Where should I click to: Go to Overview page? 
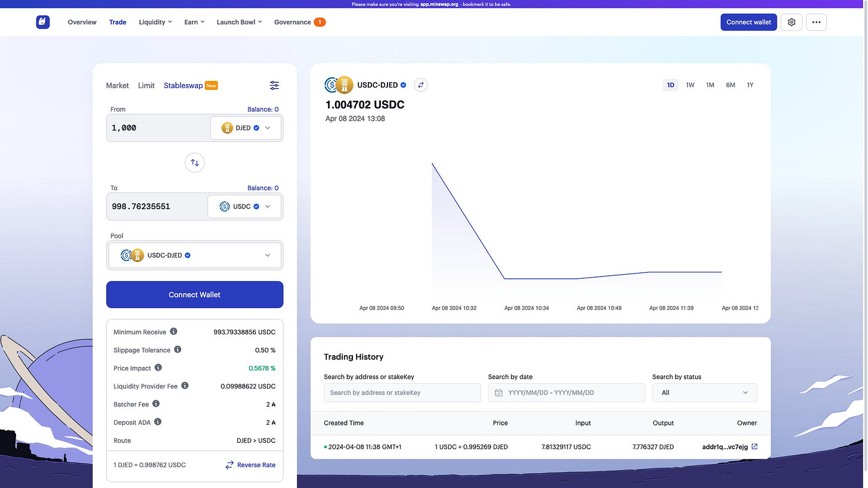[x=82, y=22]
